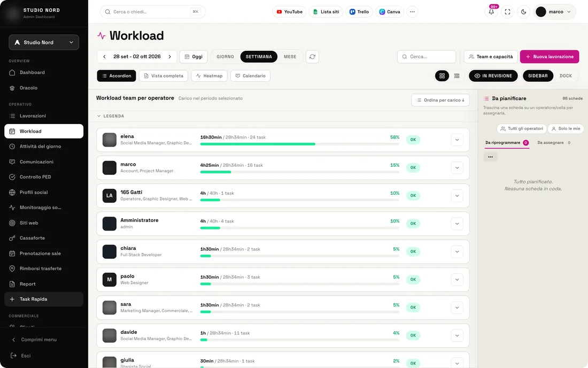The width and height of the screenshot is (588, 368).
Task: Go to previous week arrow
Action: [x=104, y=57]
